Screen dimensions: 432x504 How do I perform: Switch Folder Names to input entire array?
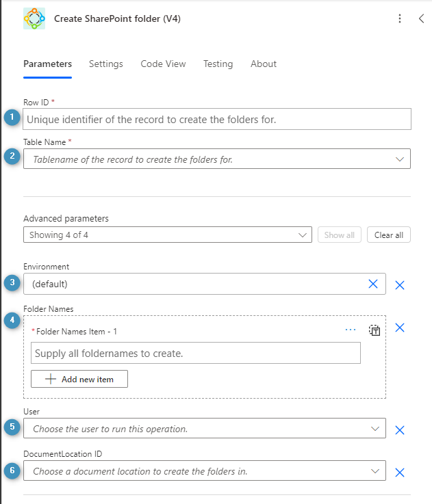point(374,330)
